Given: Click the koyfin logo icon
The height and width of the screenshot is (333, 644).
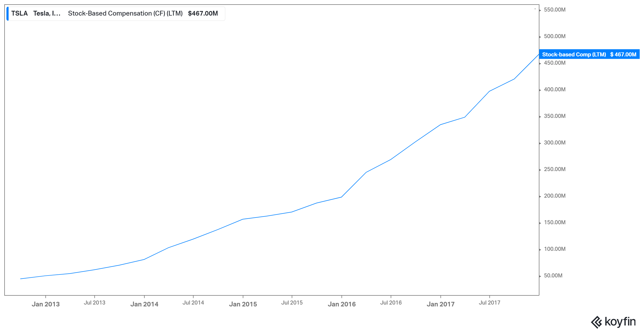Looking at the screenshot, I should pyautogui.click(x=597, y=322).
